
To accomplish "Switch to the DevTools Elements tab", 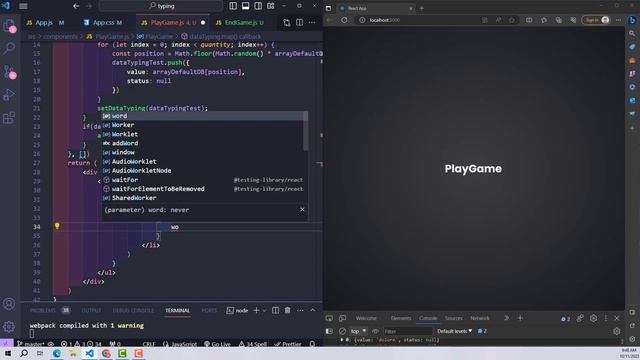I will [401, 318].
